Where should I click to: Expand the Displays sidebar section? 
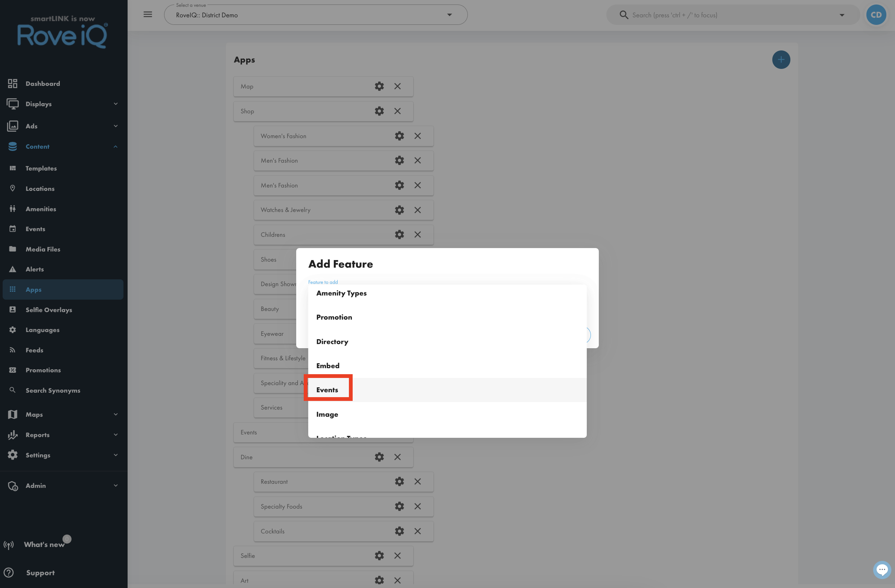[x=63, y=104]
